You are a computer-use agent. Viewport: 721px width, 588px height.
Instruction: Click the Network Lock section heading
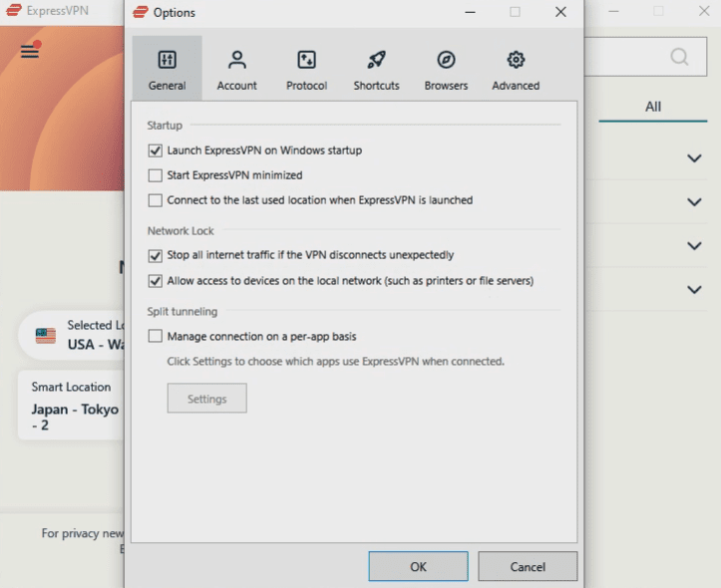click(180, 230)
